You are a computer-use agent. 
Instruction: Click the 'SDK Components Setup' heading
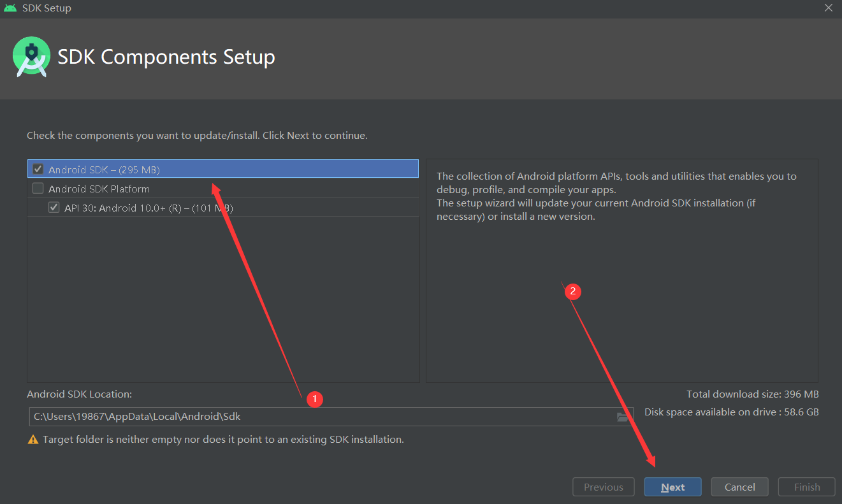pos(166,57)
